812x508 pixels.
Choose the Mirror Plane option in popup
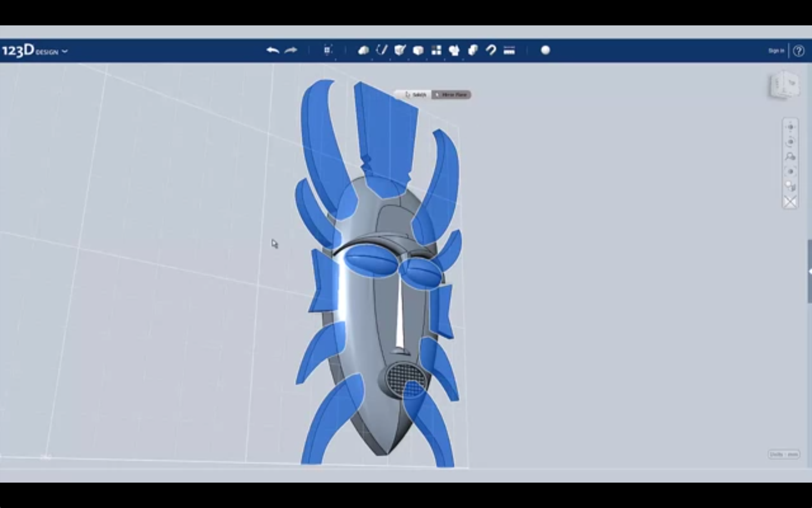coord(451,95)
